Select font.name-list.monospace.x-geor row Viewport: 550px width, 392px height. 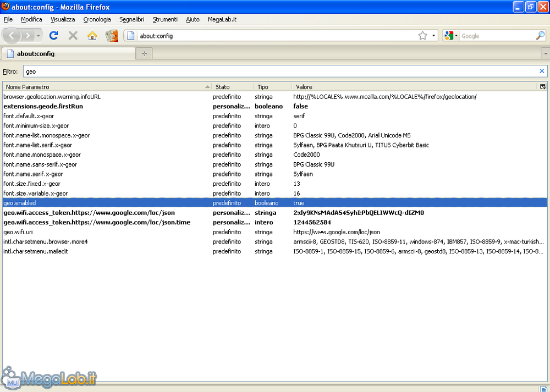275,135
